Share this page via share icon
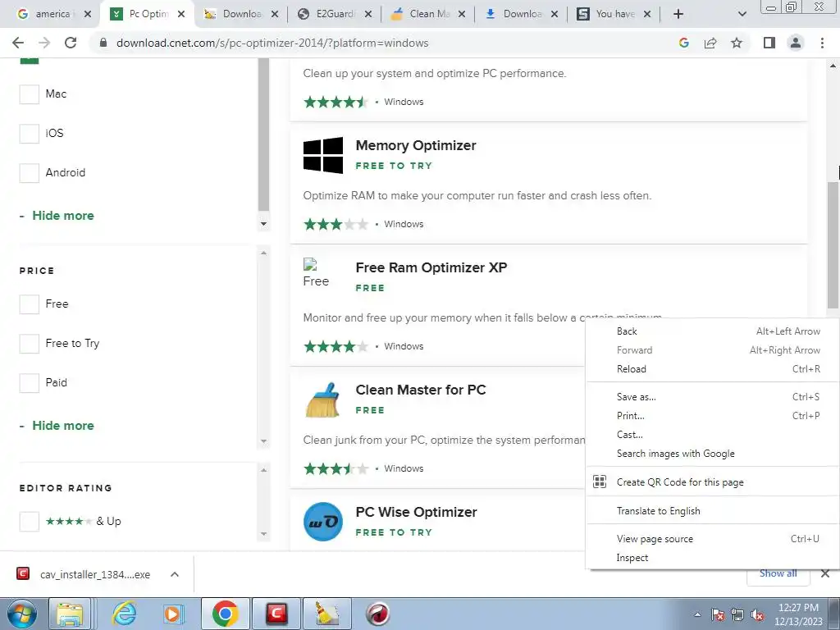This screenshot has height=630, width=840. coord(710,43)
